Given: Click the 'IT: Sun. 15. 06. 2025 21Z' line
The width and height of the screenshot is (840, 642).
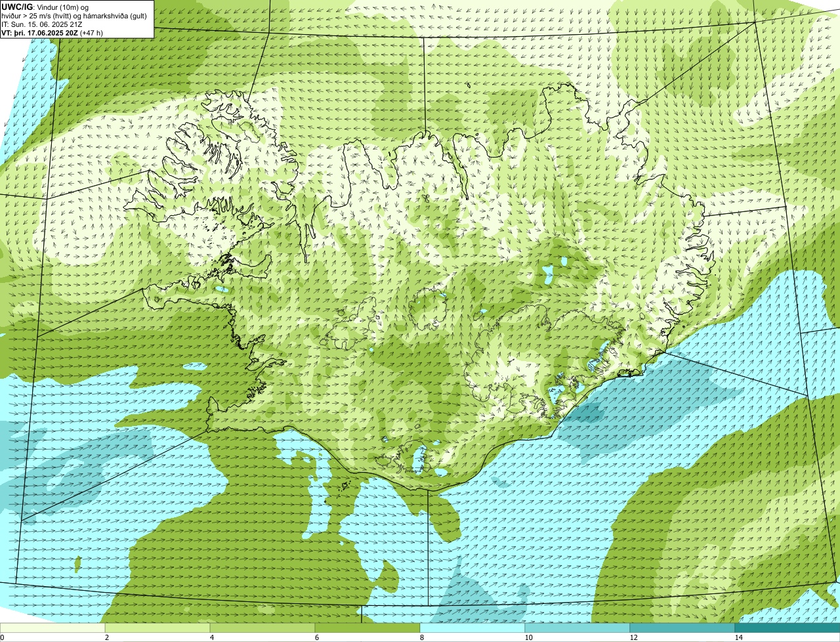Looking at the screenshot, I should click(x=42, y=24).
